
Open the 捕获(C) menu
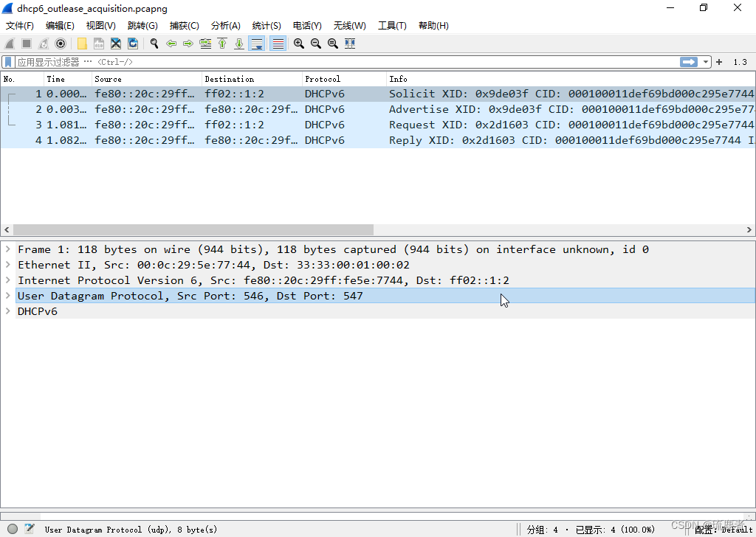(x=184, y=26)
